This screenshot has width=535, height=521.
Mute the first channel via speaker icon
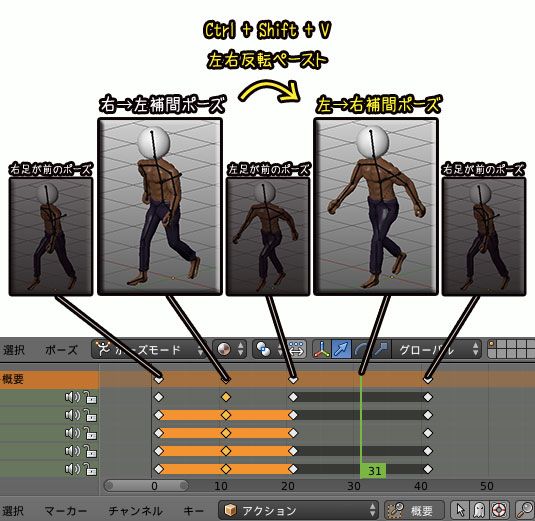[x=72, y=397]
